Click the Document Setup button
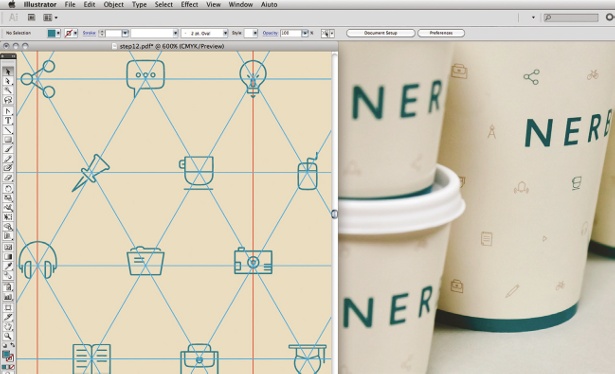615x374 pixels. click(380, 33)
